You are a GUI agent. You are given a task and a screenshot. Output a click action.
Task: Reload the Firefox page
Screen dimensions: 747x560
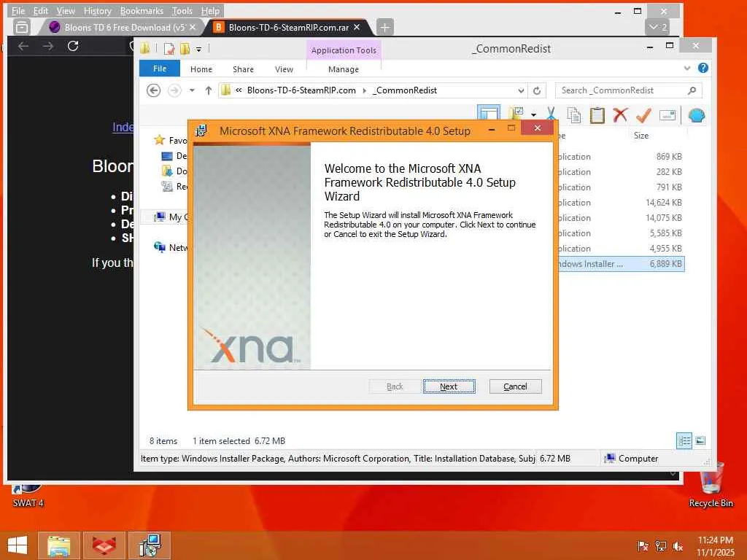pyautogui.click(x=73, y=46)
